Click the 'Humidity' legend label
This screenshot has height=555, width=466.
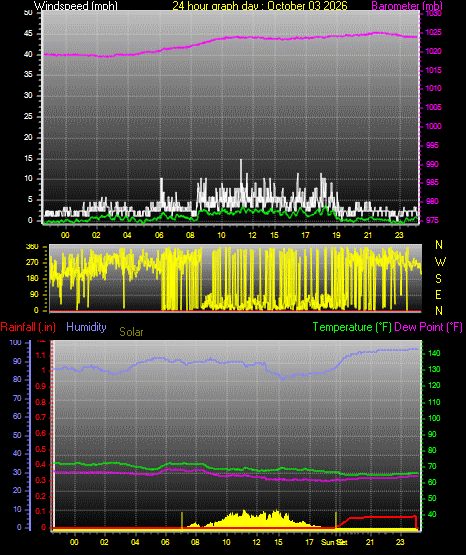pyautogui.click(x=86, y=327)
